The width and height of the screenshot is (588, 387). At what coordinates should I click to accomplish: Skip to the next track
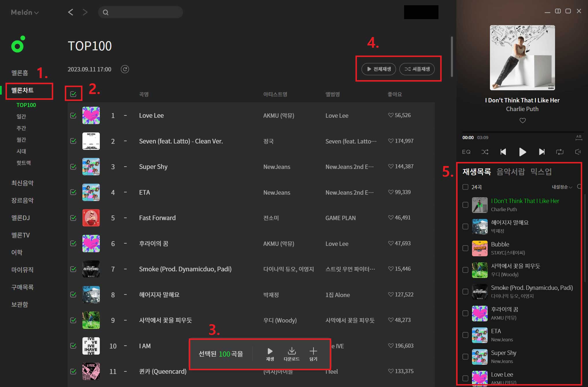[541, 152]
